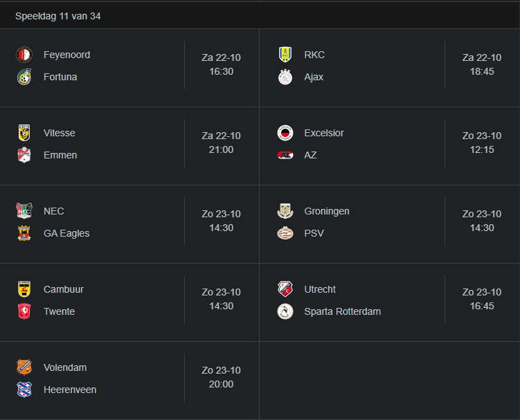This screenshot has height=420, width=520.
Task: Select the Groningen team name
Action: click(327, 211)
